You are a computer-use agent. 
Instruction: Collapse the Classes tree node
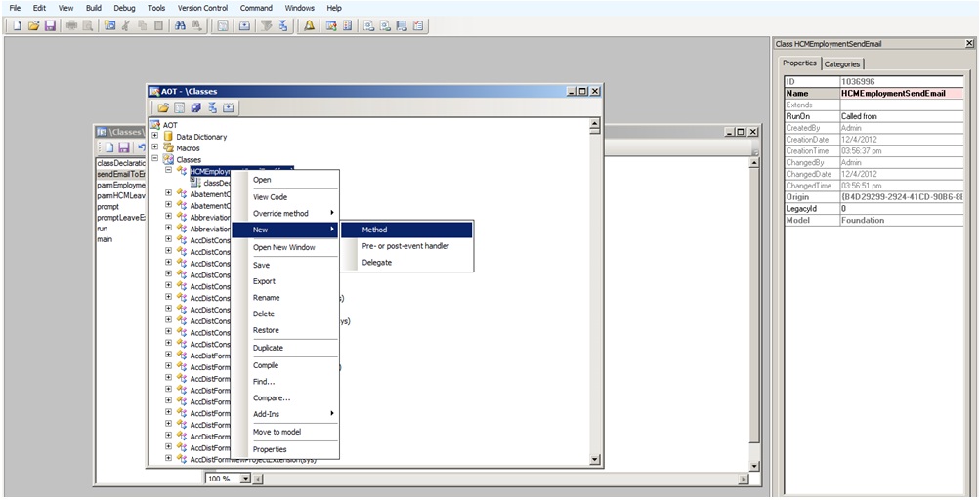(154, 159)
